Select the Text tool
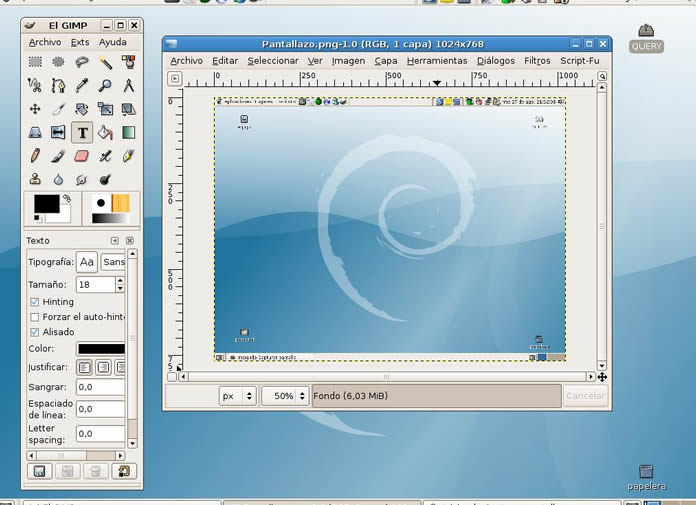This screenshot has height=505, width=696. (82, 132)
